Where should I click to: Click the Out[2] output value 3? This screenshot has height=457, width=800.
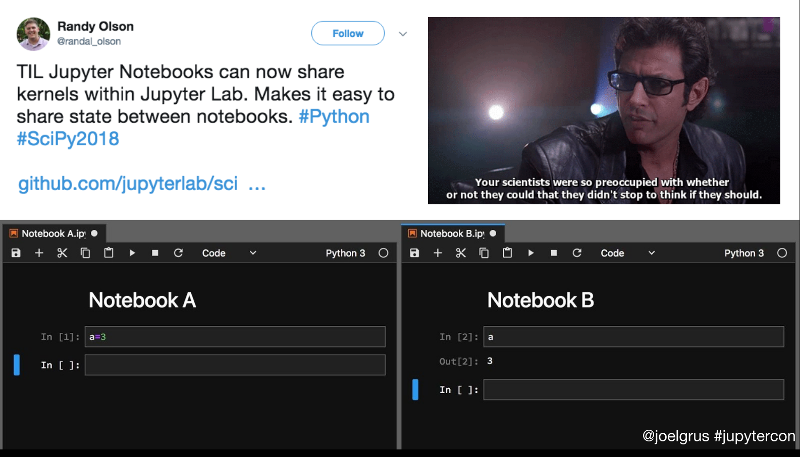pyautogui.click(x=490, y=361)
